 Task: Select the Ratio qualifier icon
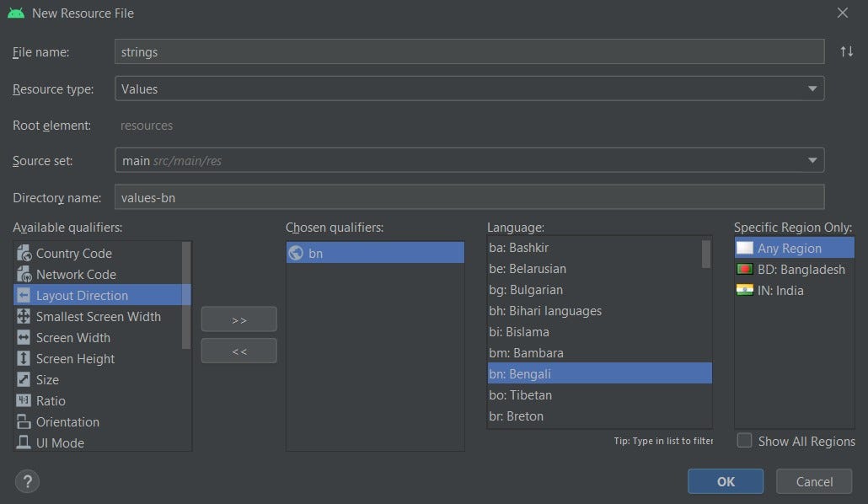pyautogui.click(x=24, y=400)
